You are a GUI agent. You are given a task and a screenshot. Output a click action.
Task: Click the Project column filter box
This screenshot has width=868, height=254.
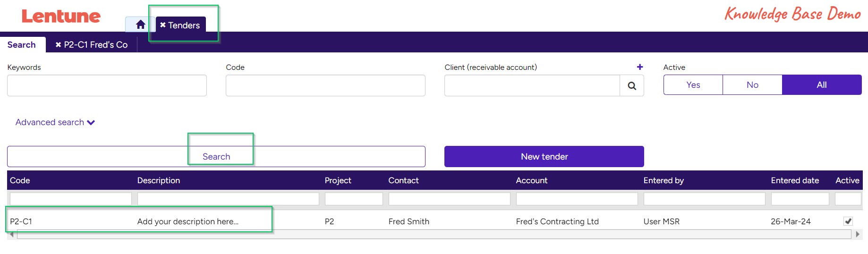pyautogui.click(x=354, y=199)
